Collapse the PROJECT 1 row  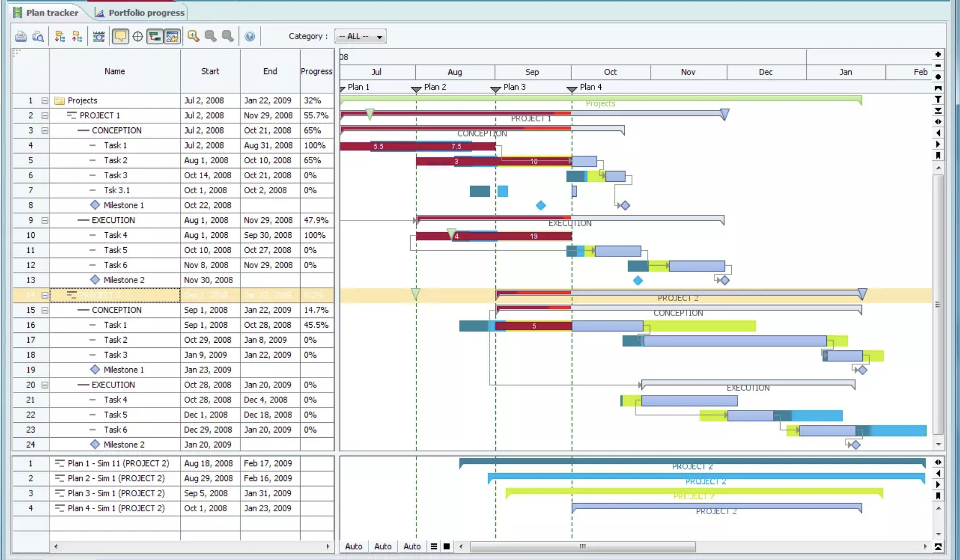click(45, 116)
